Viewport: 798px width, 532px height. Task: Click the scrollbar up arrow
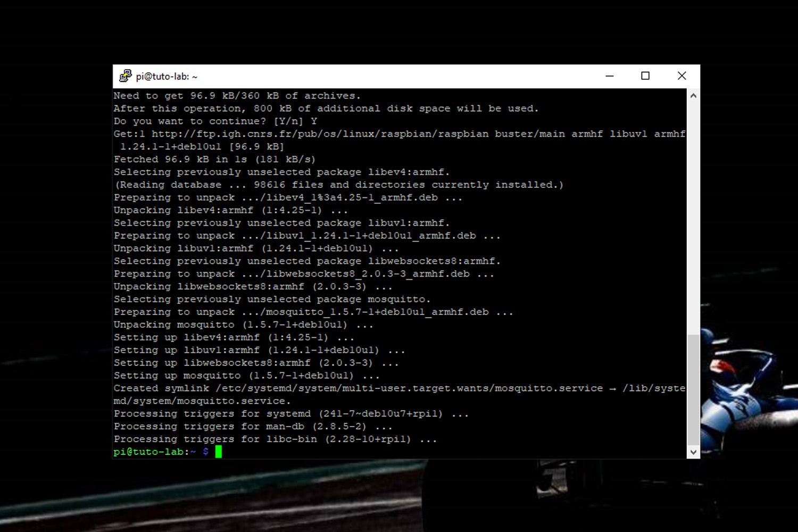[x=693, y=96]
